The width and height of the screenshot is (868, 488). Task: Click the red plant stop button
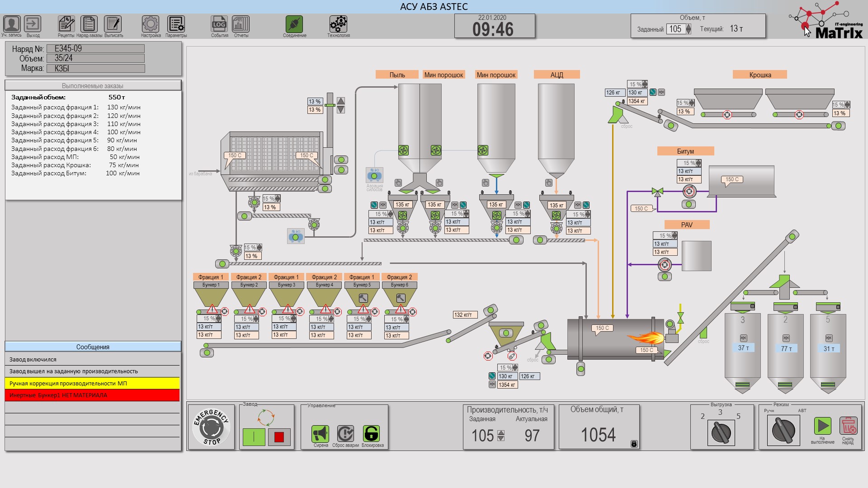[x=279, y=437]
